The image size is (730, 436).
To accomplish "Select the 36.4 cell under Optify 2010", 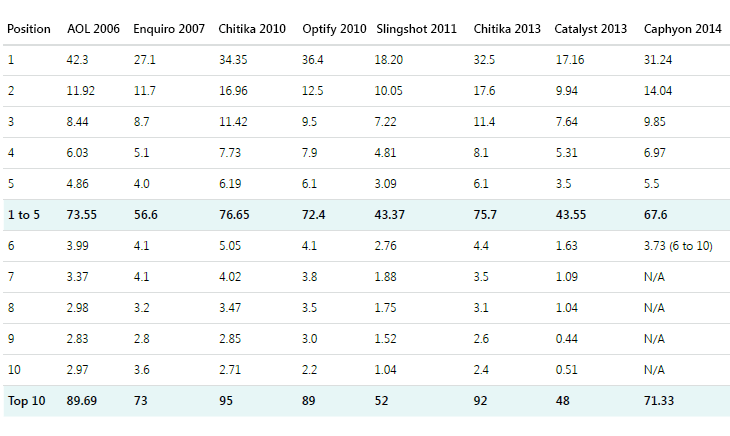I will click(x=313, y=59).
